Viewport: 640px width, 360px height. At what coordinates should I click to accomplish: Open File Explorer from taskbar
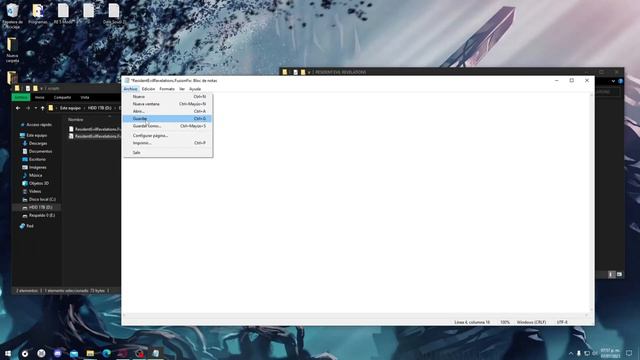(90, 353)
